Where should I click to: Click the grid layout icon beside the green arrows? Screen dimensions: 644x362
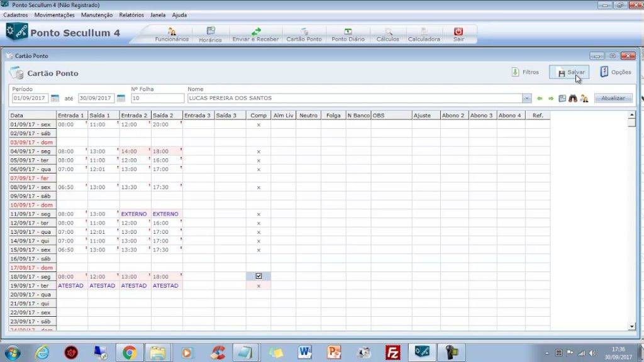[x=562, y=99]
